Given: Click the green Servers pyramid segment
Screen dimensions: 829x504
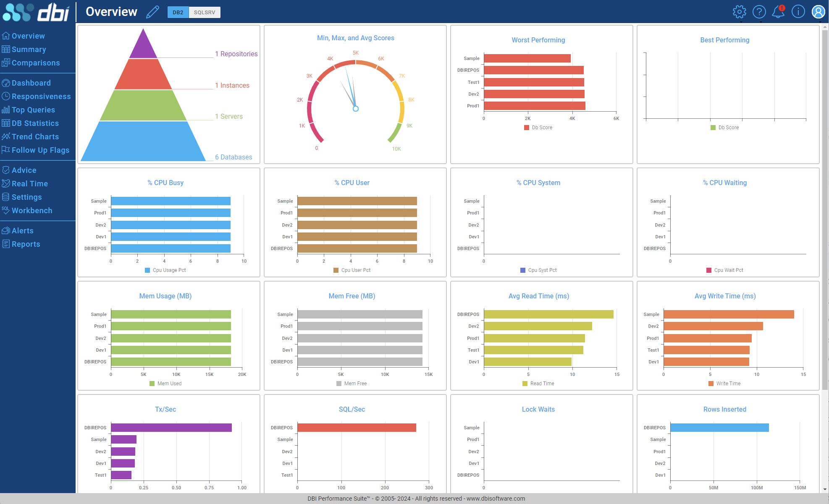Looking at the screenshot, I should point(143,105).
